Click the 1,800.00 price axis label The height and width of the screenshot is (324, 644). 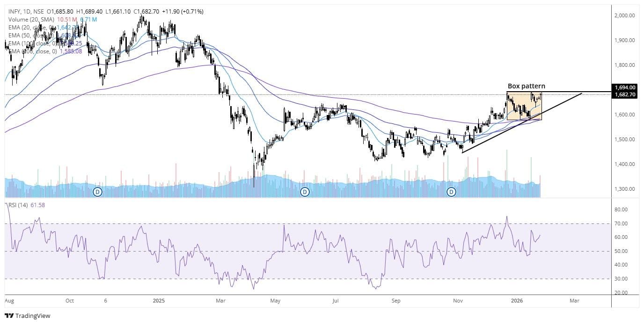tap(624, 65)
